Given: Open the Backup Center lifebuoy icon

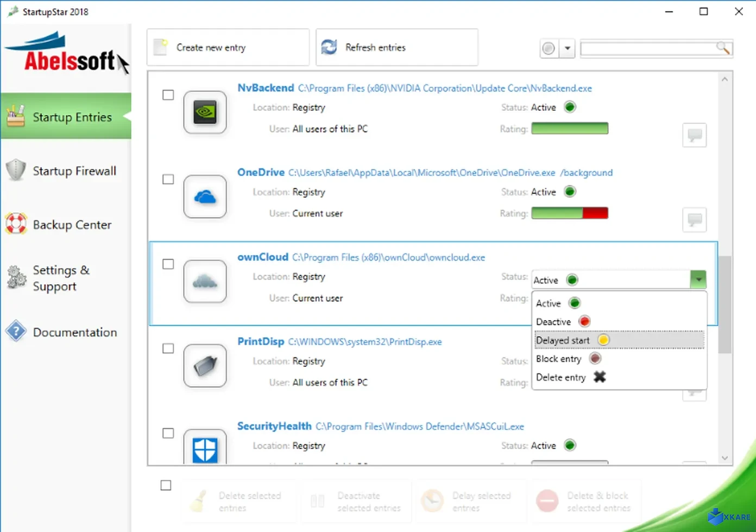Looking at the screenshot, I should [x=16, y=224].
